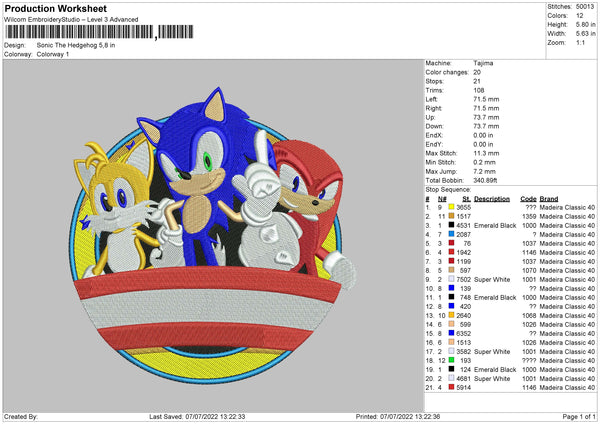This screenshot has height=424, width=600.
Task: Click code 1068 in the stop sequence
Action: [x=529, y=315]
